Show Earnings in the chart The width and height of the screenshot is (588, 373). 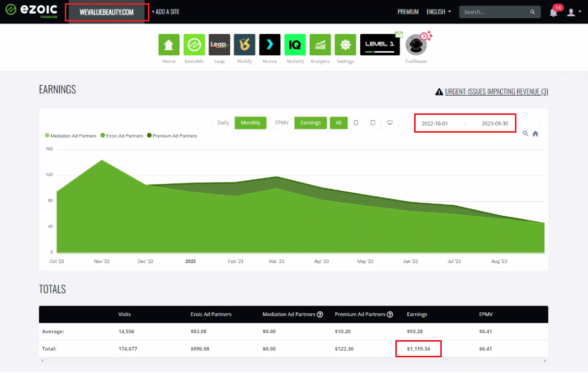[311, 123]
